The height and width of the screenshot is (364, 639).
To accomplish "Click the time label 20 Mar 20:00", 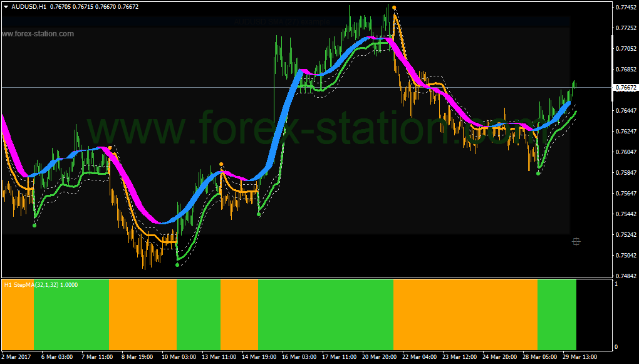I will coord(378,356).
